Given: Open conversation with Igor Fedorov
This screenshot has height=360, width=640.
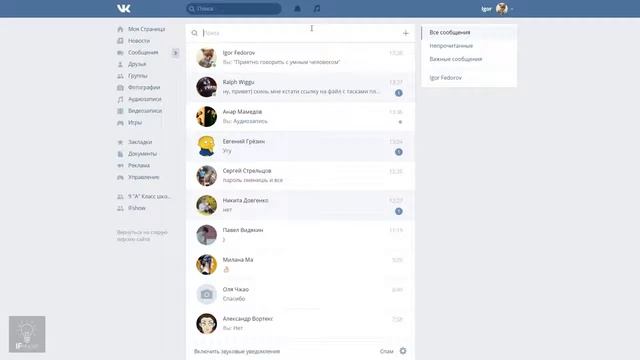Looking at the screenshot, I should point(300,58).
